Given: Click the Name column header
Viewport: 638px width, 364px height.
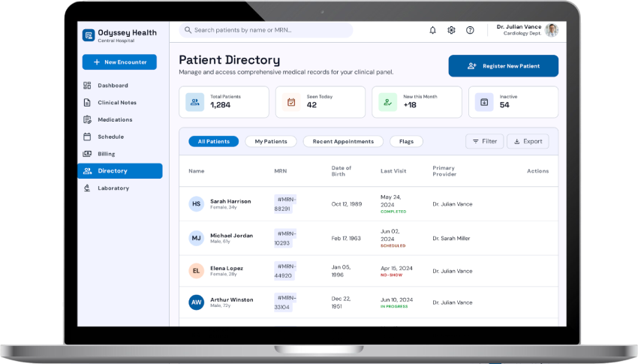Looking at the screenshot, I should (197, 171).
